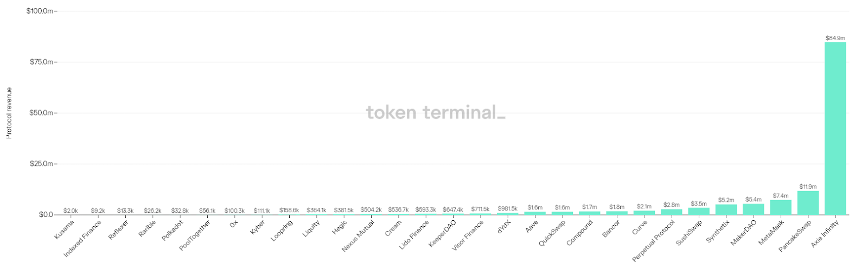Click the $100.0m y-axis tick

point(40,11)
